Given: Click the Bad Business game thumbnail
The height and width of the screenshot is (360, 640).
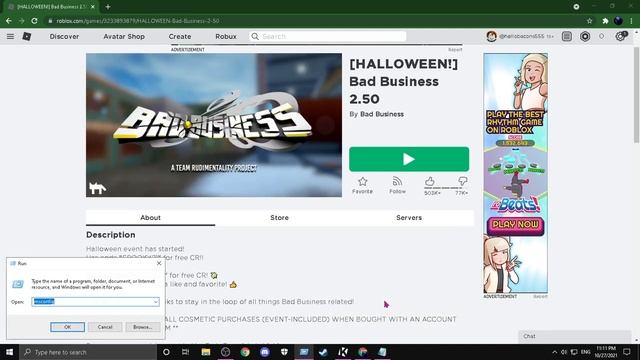Looking at the screenshot, I should pyautogui.click(x=214, y=125).
